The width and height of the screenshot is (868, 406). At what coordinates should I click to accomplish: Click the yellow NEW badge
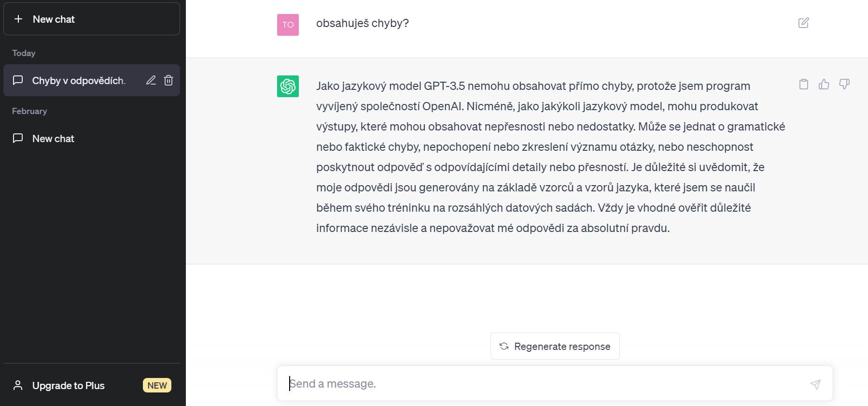tap(157, 385)
